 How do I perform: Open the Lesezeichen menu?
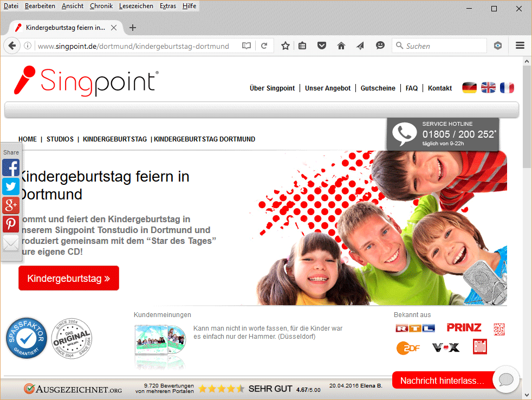[136, 6]
